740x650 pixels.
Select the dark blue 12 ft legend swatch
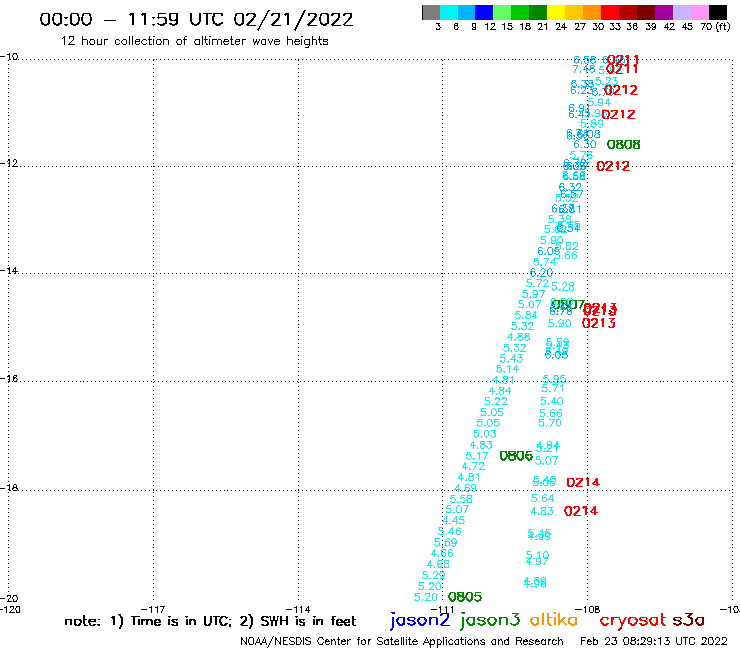click(x=484, y=13)
